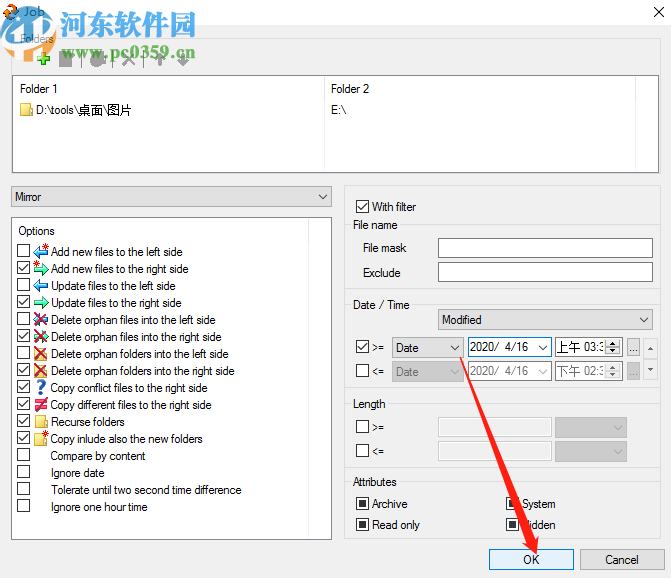671x578 pixels.
Task: Enable the Date <= checkbox
Action: 362,371
